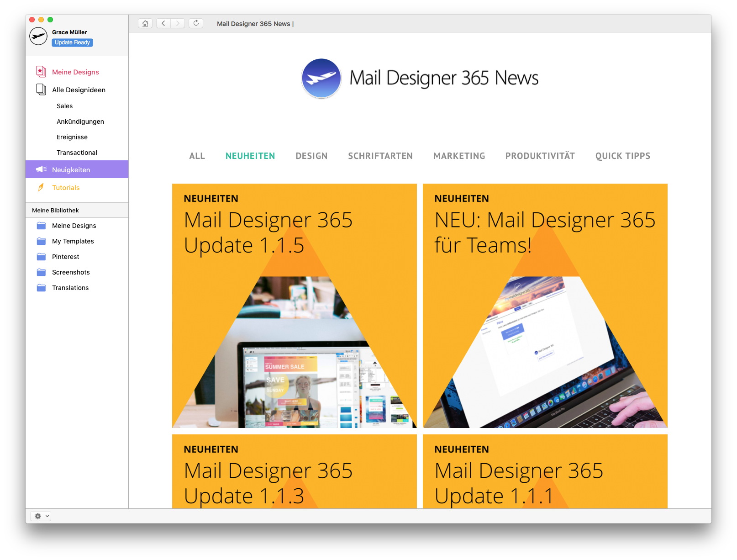Click the Meine Designs library folder icon
This screenshot has width=737, height=560.
coord(41,226)
